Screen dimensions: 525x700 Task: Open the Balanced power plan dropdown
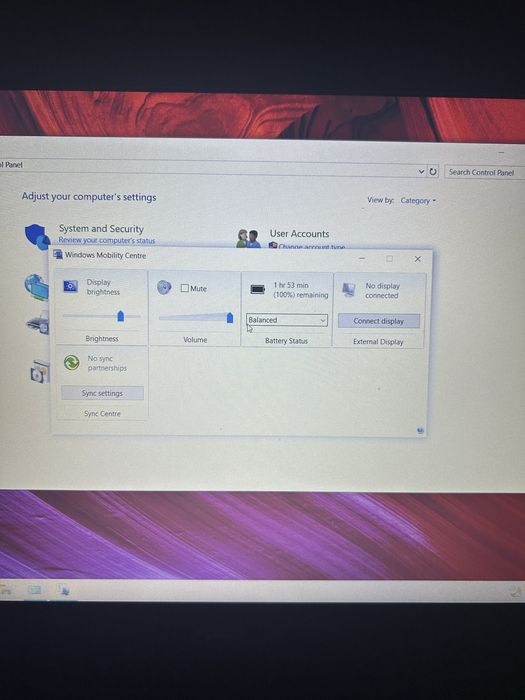(287, 320)
